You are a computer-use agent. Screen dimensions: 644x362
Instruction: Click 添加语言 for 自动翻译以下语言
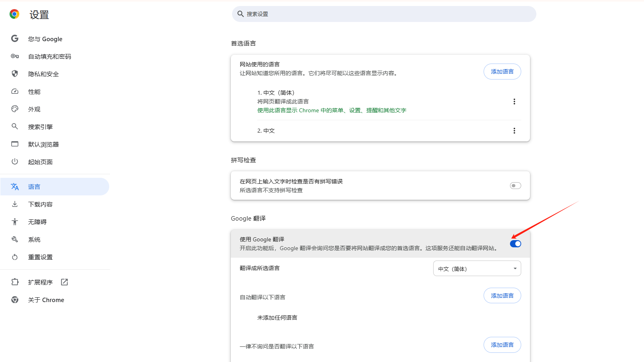tap(502, 296)
